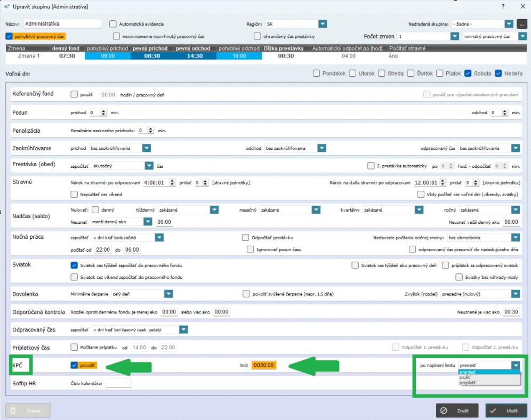The image size is (531, 420).
Task: Tick the Pondelok free day checkbox
Action: 317,74
